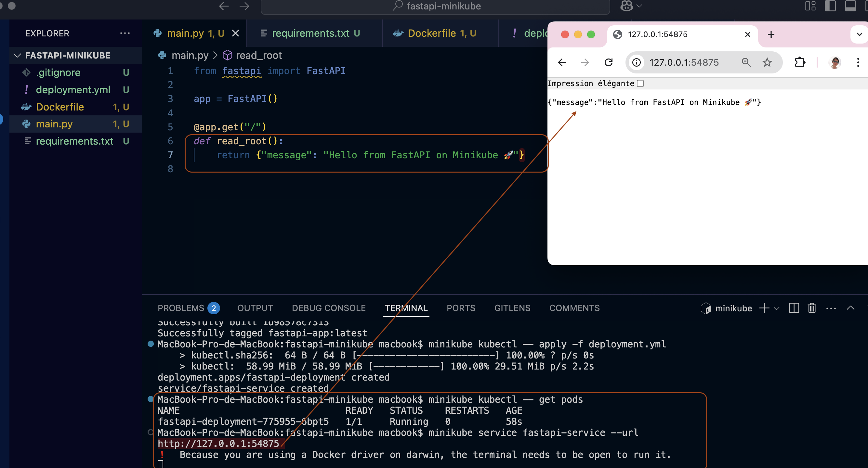Go forward in VS Code navigation history

(x=244, y=6)
